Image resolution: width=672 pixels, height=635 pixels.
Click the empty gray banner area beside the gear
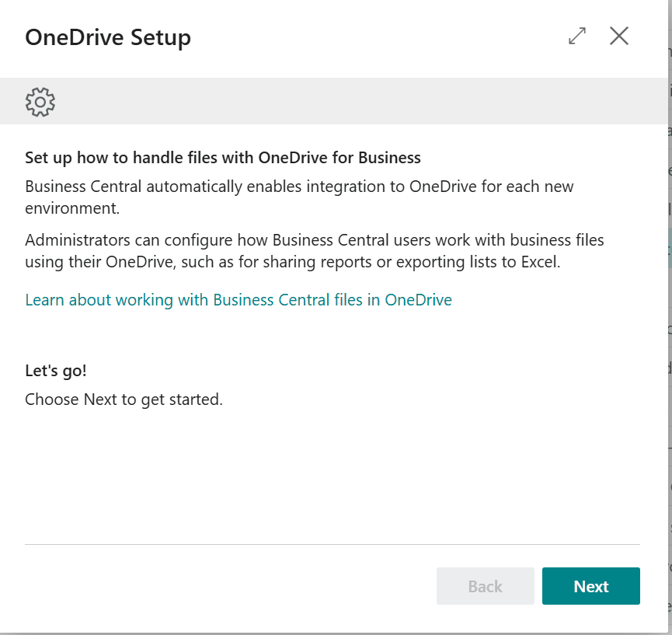click(x=350, y=102)
